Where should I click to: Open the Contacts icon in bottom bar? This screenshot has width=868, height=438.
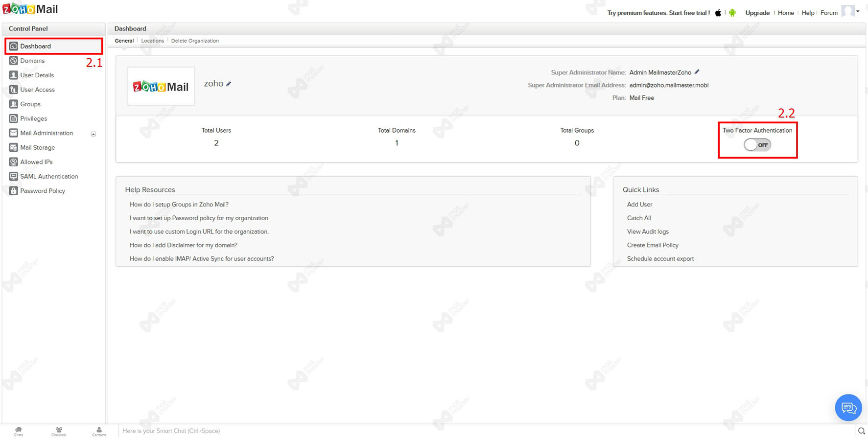click(x=99, y=431)
